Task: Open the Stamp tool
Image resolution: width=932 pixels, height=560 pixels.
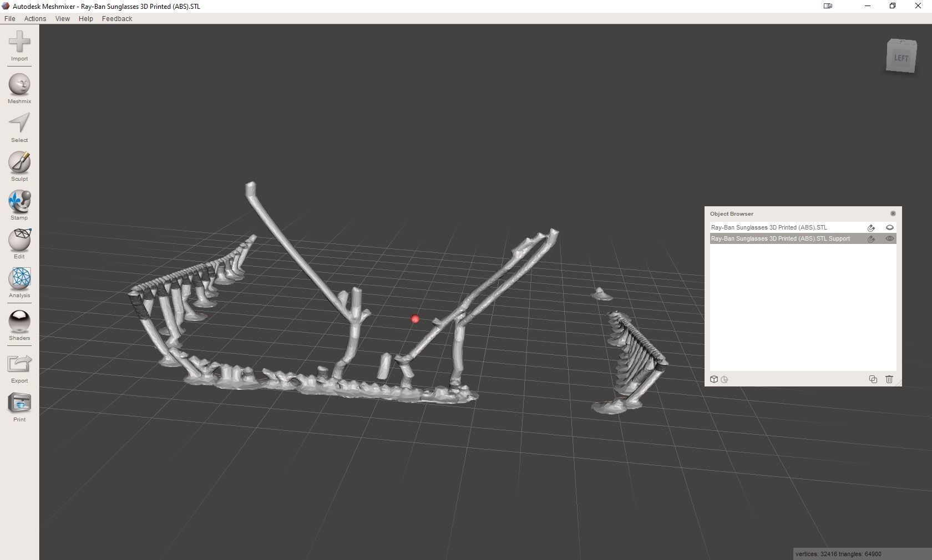Action: [19, 205]
